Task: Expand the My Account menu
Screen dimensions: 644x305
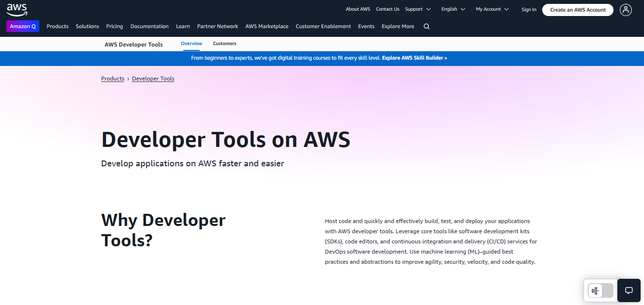Action: 492,9
